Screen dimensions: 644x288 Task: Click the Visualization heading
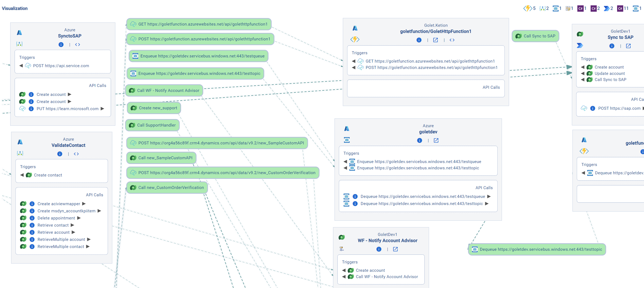pyautogui.click(x=15, y=8)
